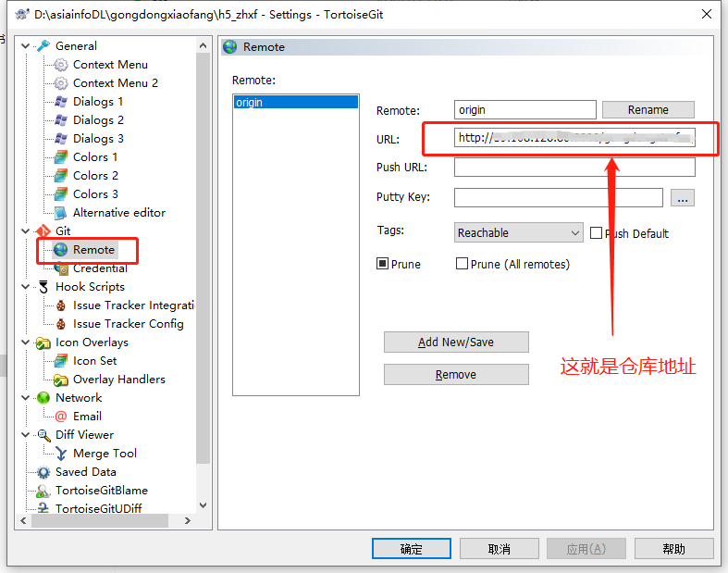Select Credential under Git
The height and width of the screenshot is (573, 728).
click(x=100, y=268)
